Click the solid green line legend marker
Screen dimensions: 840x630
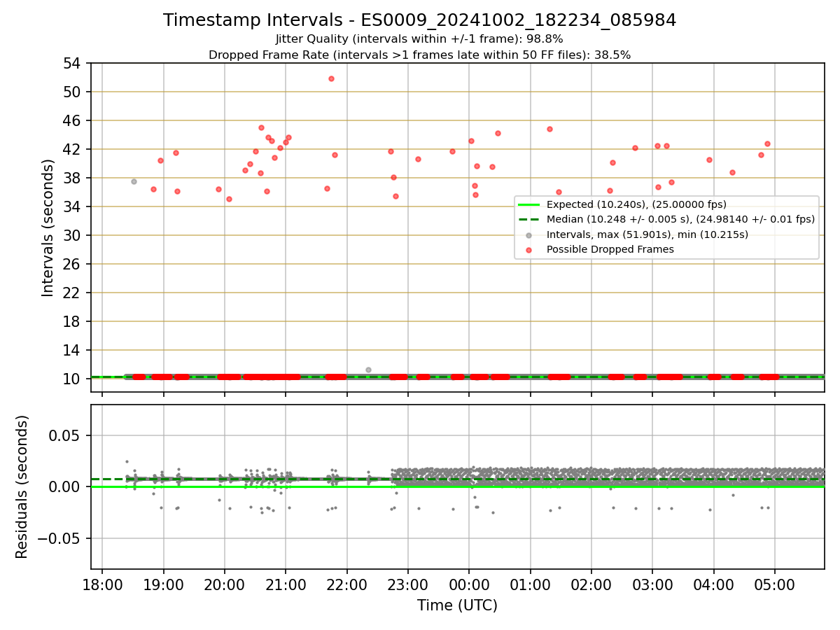[x=529, y=205]
